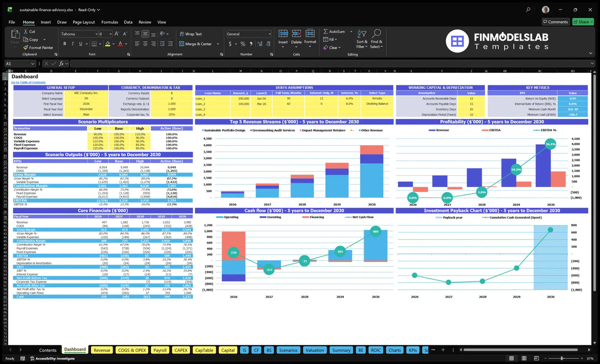Toggle Bold formatting

pyautogui.click(x=63, y=44)
